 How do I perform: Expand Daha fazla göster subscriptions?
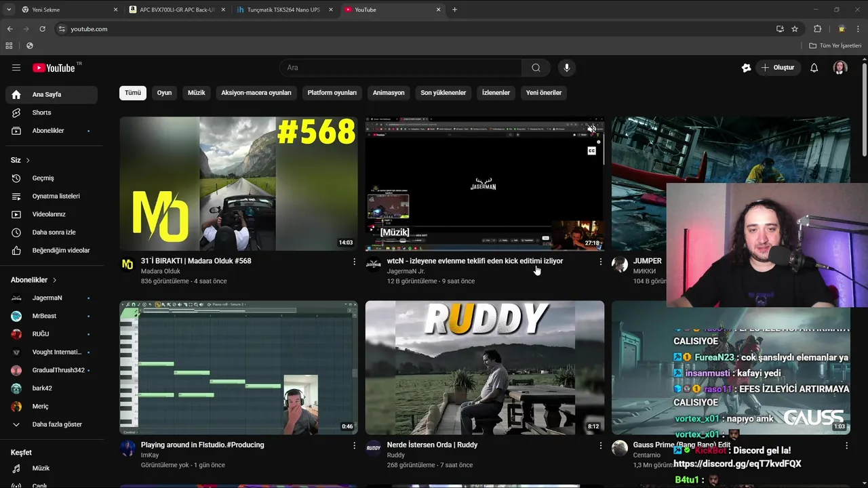(x=52, y=424)
